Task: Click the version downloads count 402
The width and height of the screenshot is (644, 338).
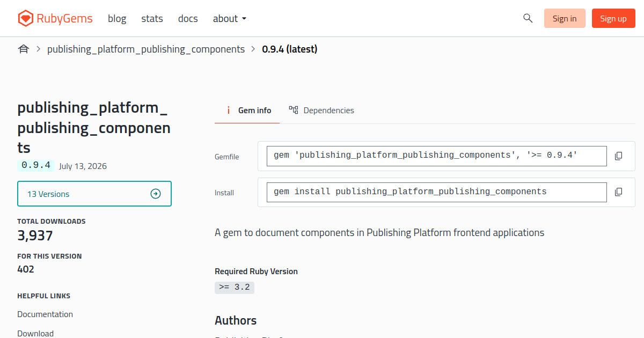Action: coord(26,269)
